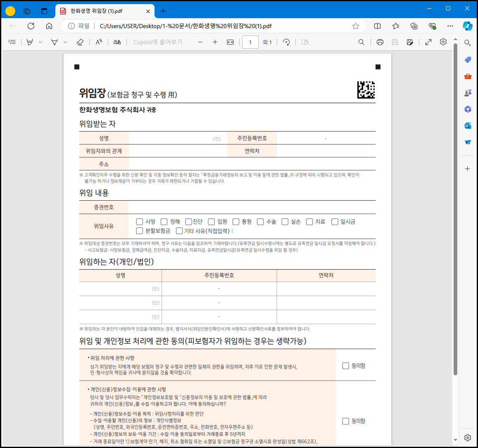Image resolution: width=478 pixels, height=448 pixels.
Task: Check the 장해 checkbox
Action: (x=164, y=222)
